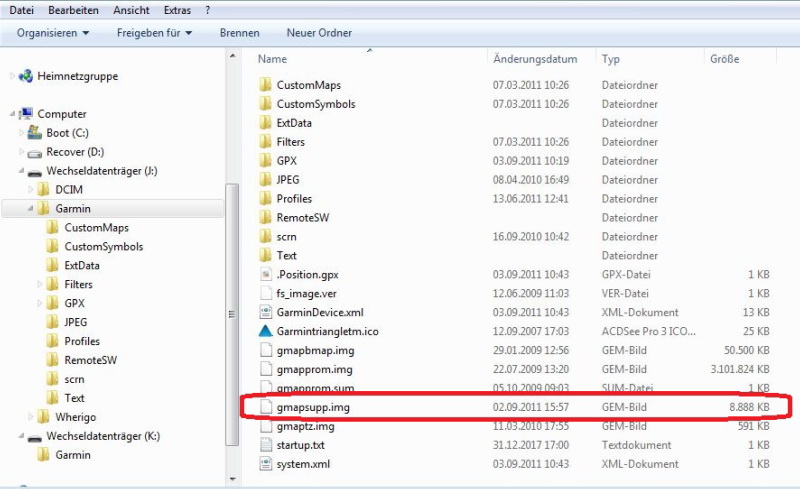Collapse Wechseldatenträger (J:) node
The image size is (800, 489).
21,170
